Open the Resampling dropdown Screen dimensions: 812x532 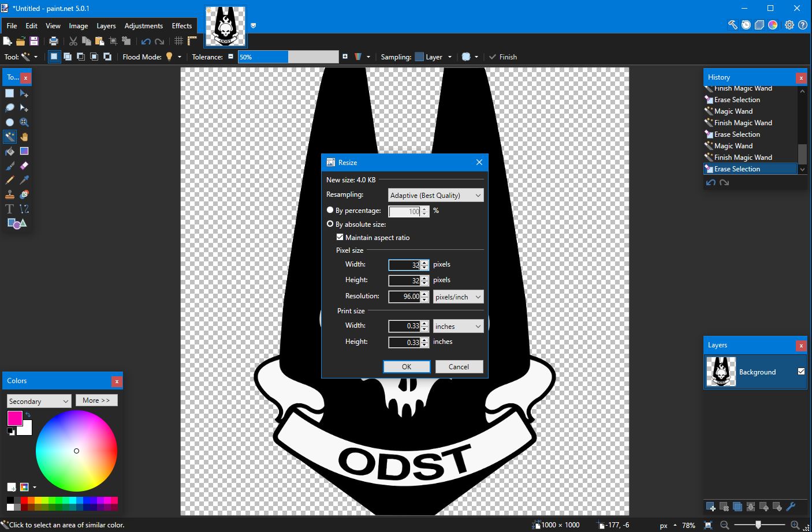pyautogui.click(x=436, y=196)
